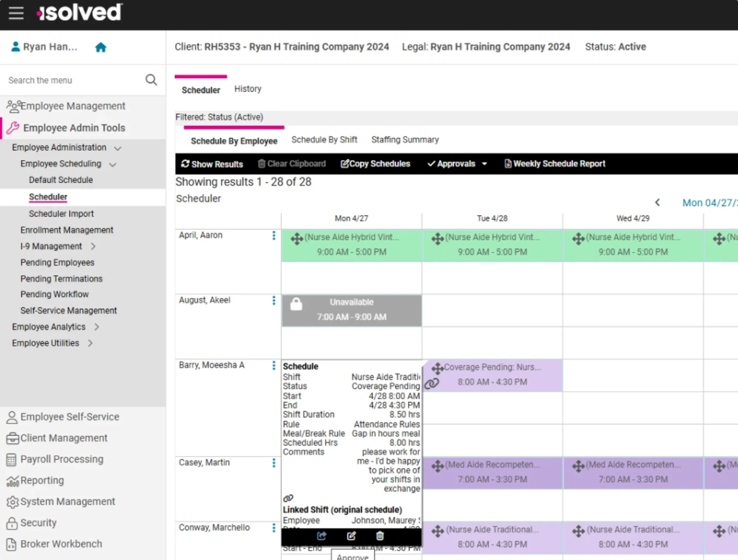This screenshot has width=738, height=560.
Task: Open Enrollment Management page
Action: [67, 230]
